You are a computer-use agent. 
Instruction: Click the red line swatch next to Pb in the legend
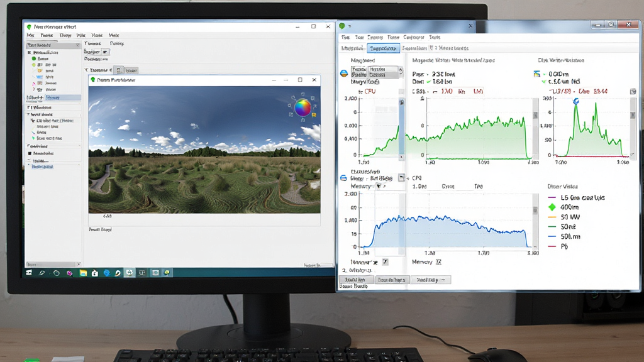tap(552, 246)
